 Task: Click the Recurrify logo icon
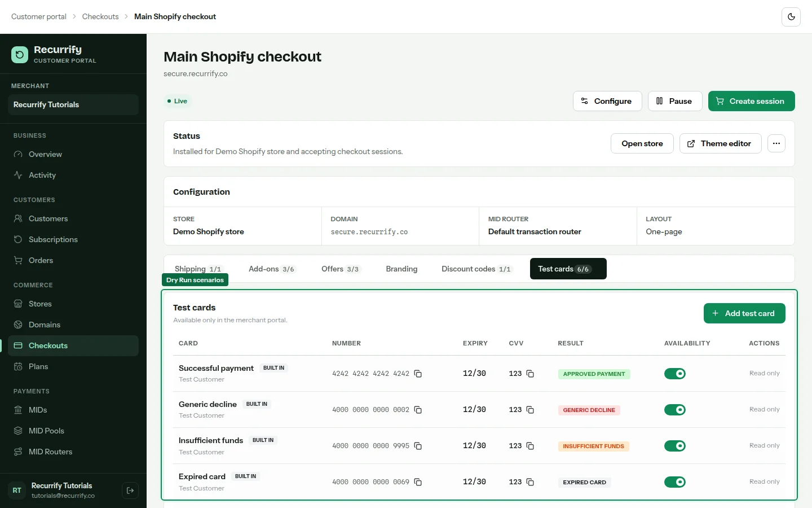click(20, 55)
